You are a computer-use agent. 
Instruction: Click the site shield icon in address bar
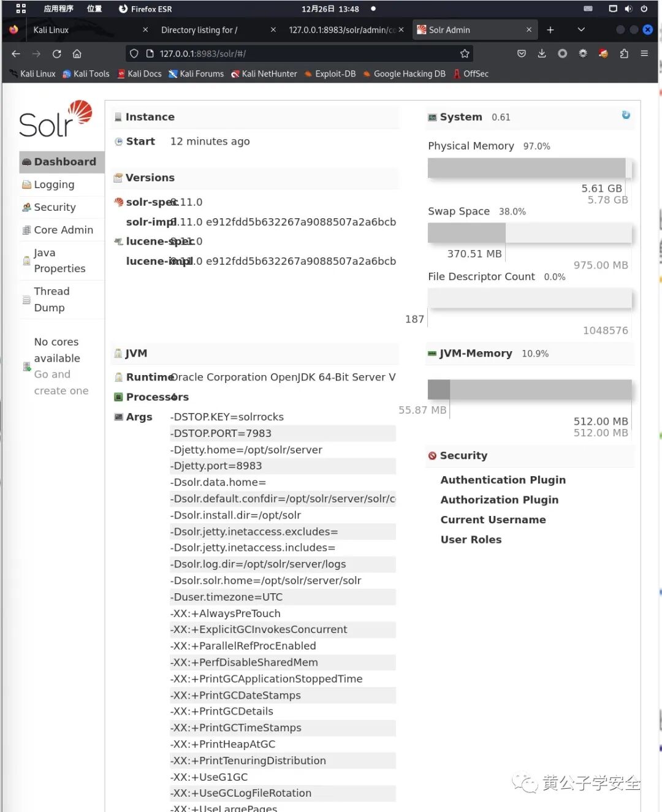[134, 54]
